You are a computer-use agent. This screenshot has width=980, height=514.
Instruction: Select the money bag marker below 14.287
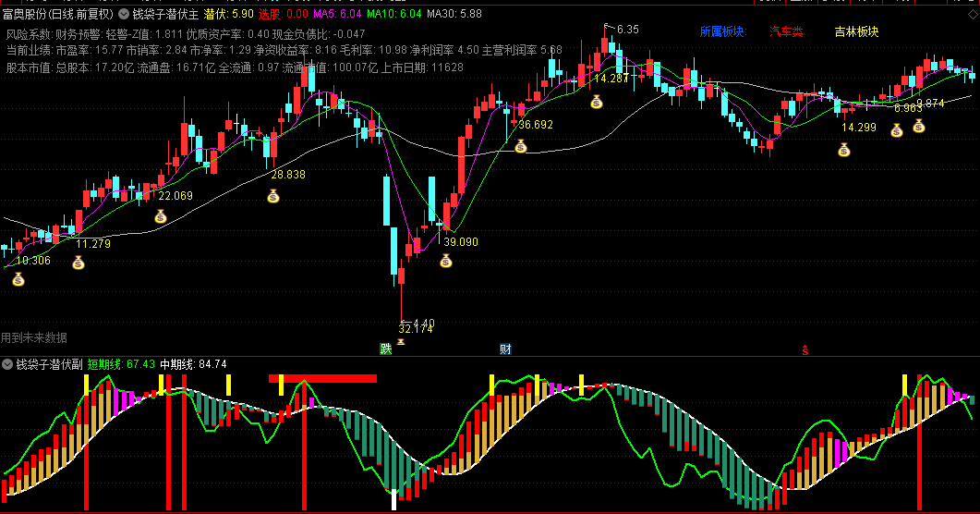tap(597, 102)
